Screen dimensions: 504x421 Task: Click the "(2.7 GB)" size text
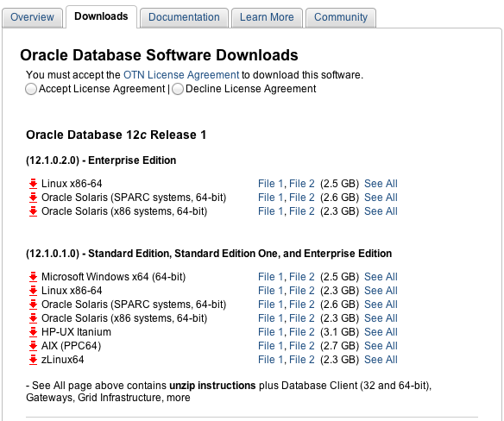[x=339, y=346]
